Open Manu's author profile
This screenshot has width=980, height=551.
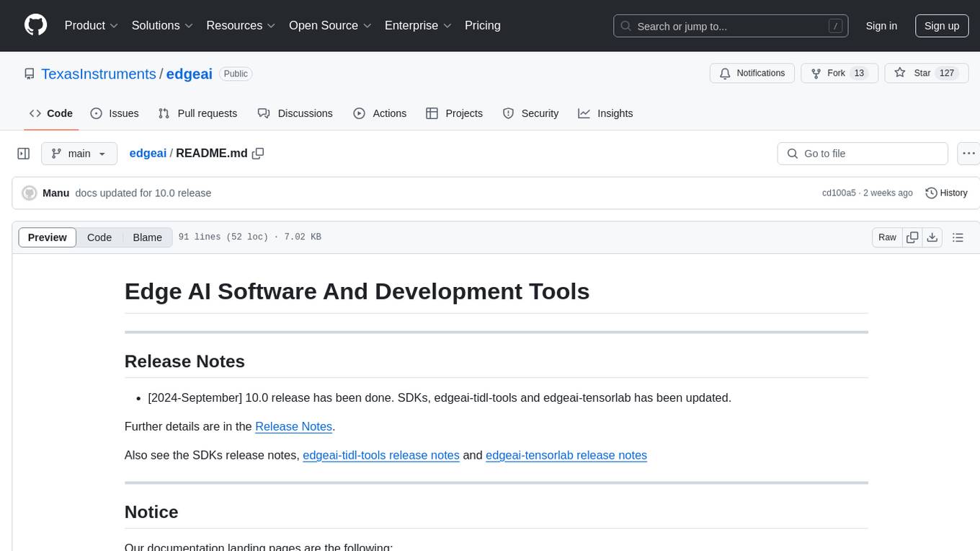(x=56, y=193)
